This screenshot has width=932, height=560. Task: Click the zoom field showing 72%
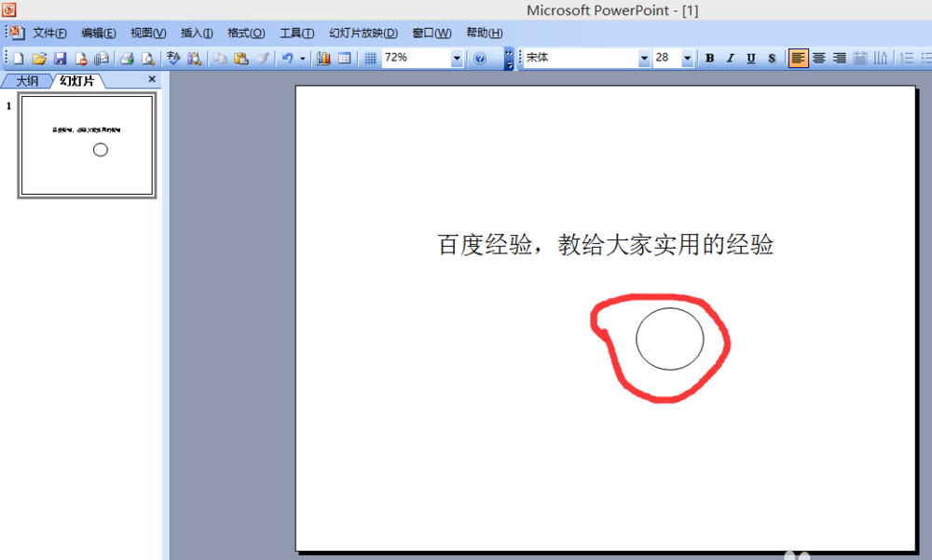[416, 59]
